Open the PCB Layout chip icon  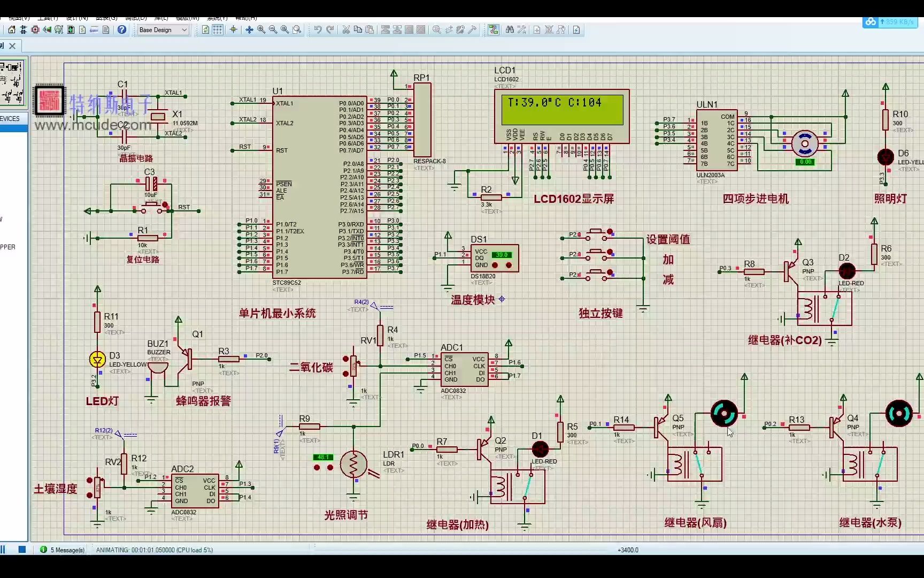click(35, 30)
